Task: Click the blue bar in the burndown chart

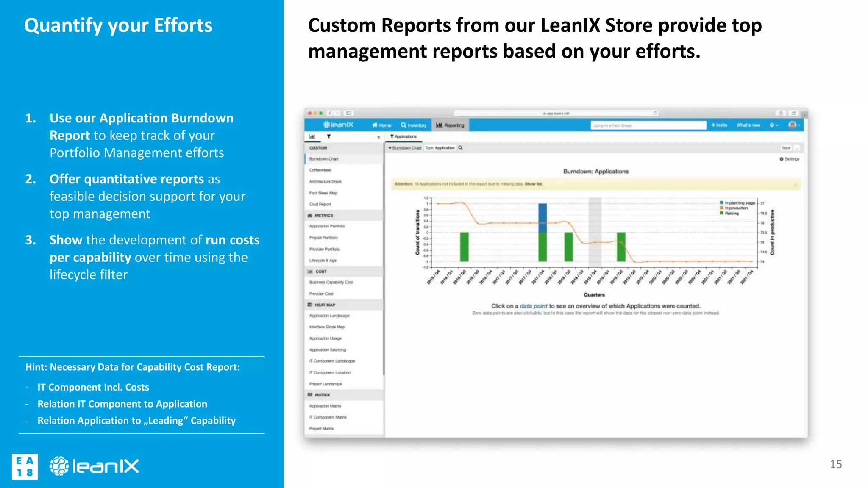Action: (x=542, y=218)
